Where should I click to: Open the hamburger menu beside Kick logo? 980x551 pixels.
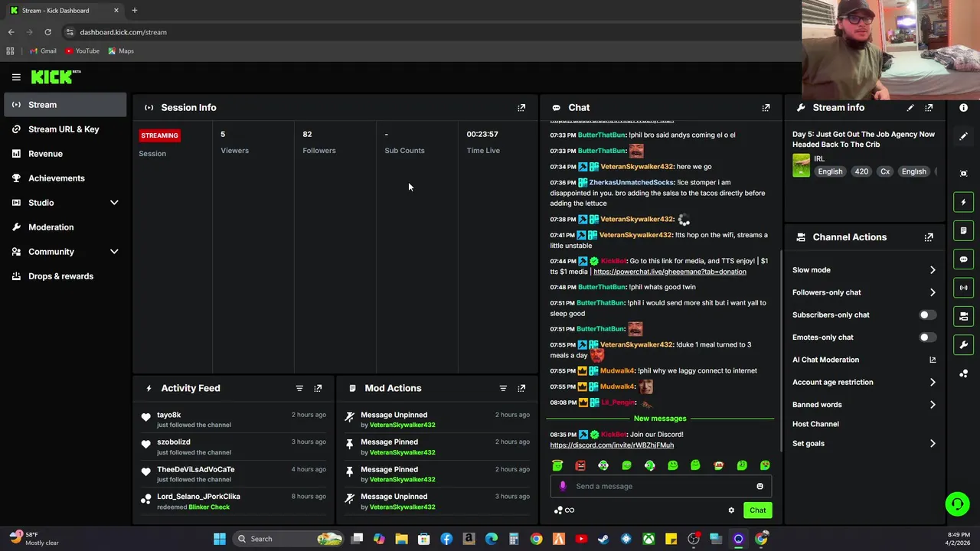point(16,77)
